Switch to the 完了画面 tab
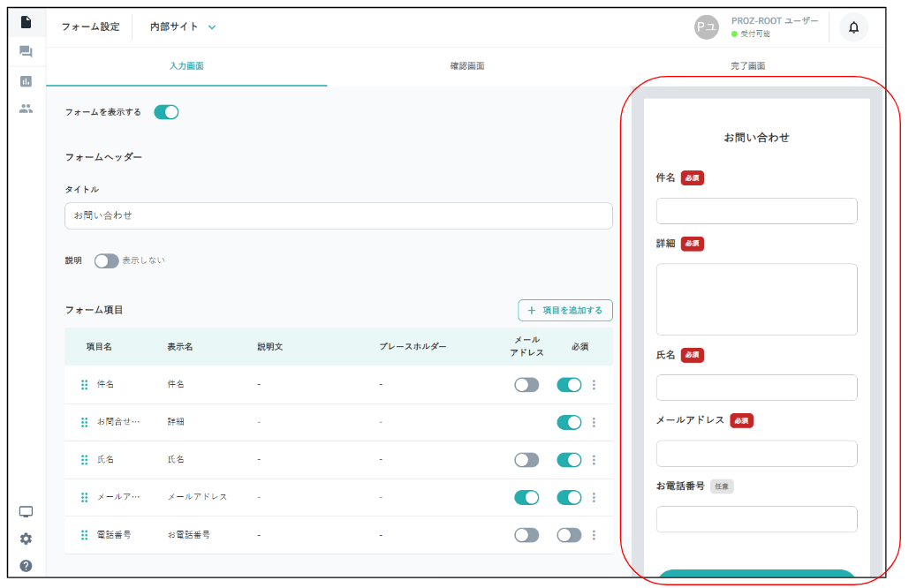This screenshot has height=588, width=909. (x=747, y=66)
